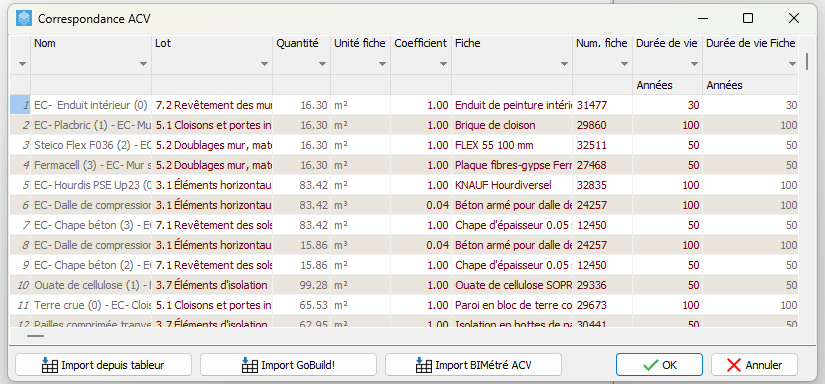Click quantity cell '65.53'

coord(301,305)
